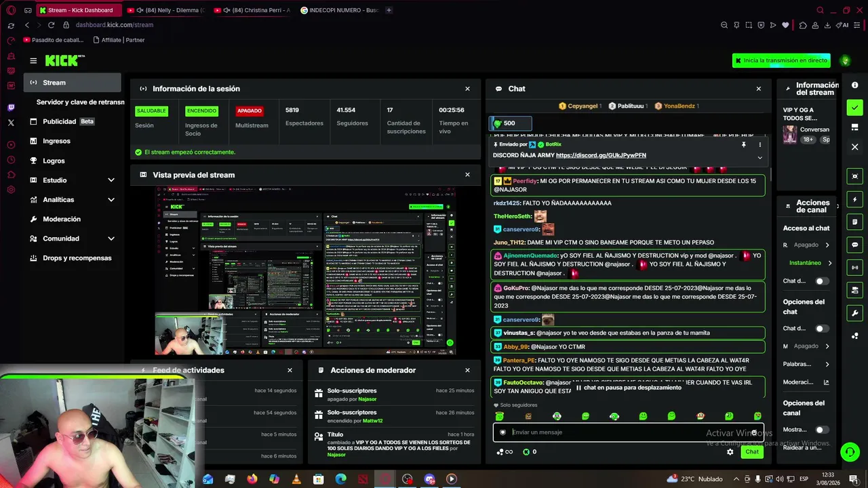Open pinned message options menu
This screenshot has height=488, width=868.
pyautogui.click(x=759, y=144)
